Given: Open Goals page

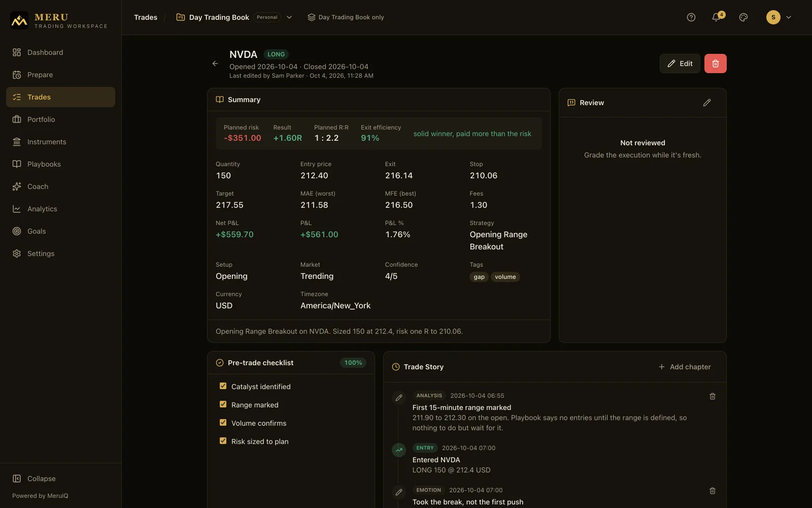Looking at the screenshot, I should click(60, 231).
